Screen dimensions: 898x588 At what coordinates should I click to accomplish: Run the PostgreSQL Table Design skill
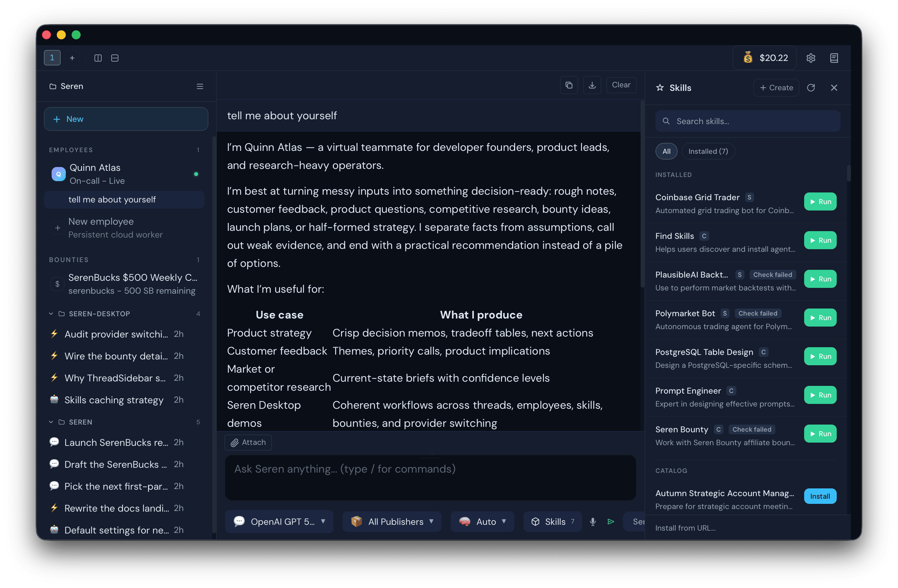[x=820, y=356]
